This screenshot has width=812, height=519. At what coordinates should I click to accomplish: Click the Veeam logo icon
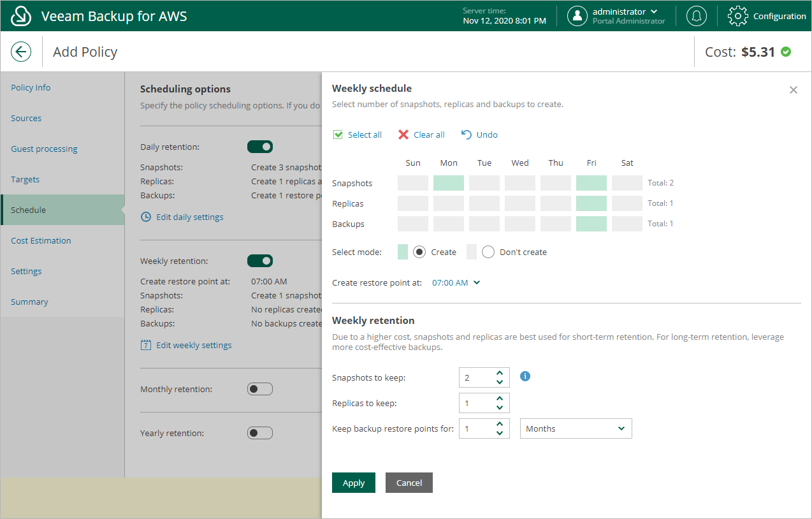click(22, 16)
